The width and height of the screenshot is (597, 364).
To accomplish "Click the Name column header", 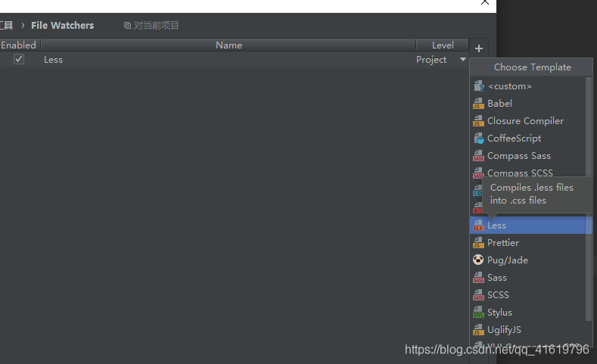I will tap(229, 45).
